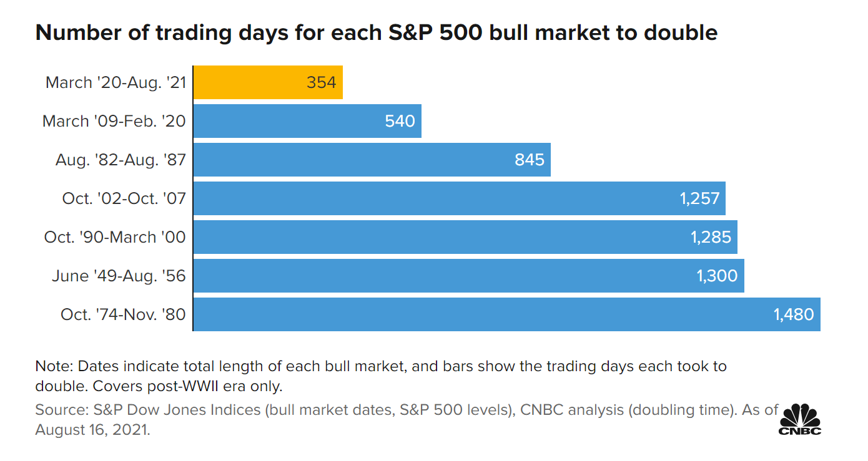Click the "June '49-Aug. '56" axis label
This screenshot has height=461, width=868.
click(119, 276)
